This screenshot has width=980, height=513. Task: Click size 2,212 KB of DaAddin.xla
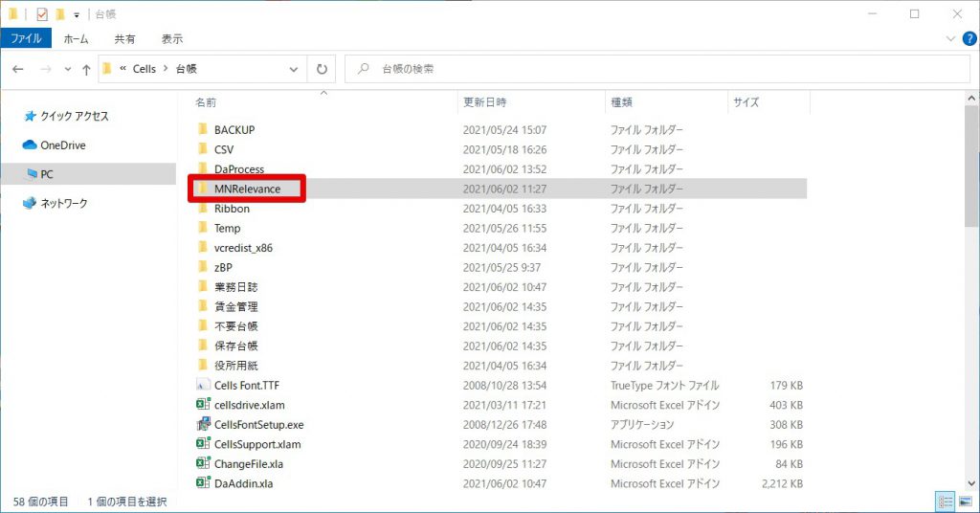(x=782, y=483)
